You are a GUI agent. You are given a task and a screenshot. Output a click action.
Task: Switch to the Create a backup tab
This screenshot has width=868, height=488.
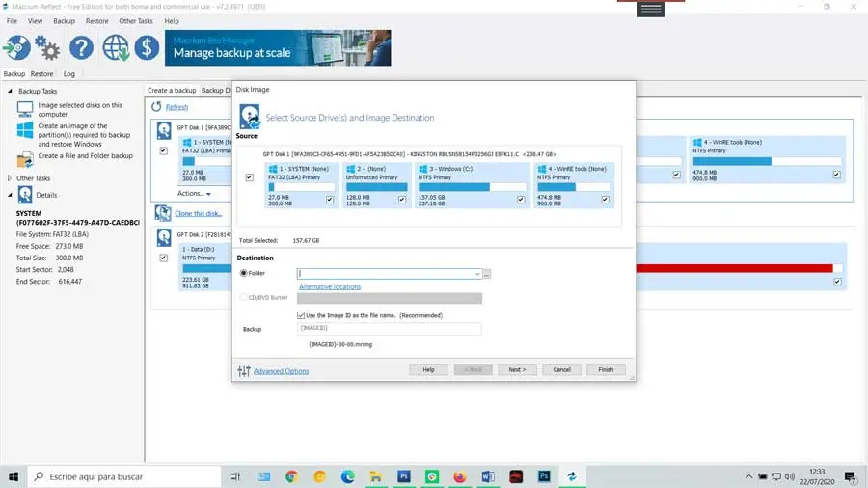(x=172, y=91)
